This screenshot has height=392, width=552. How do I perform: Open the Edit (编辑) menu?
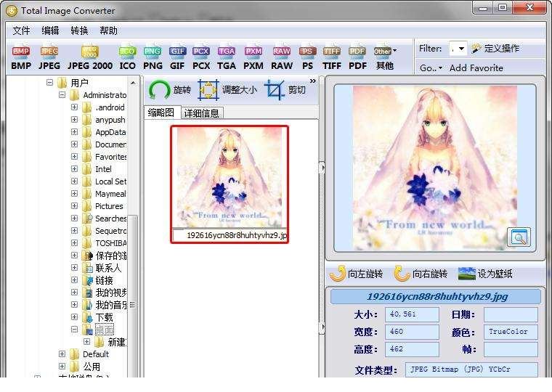50,30
